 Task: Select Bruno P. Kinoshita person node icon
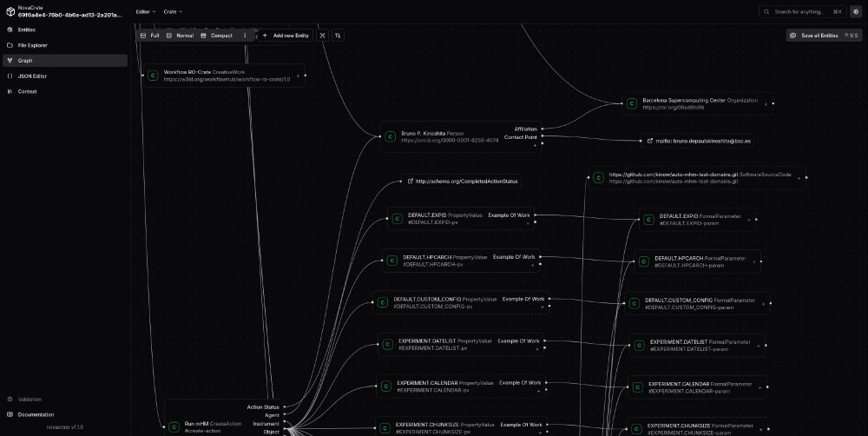[391, 137]
